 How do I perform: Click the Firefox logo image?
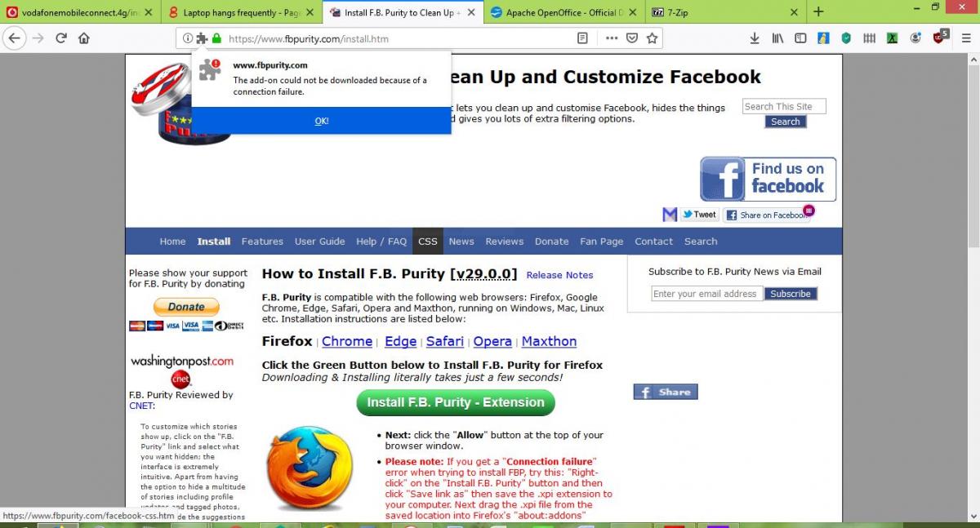[310, 468]
